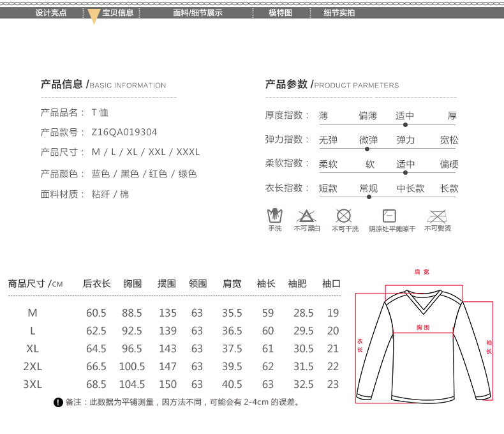
Task: Click the 袖口 column header
Action: coord(331,283)
